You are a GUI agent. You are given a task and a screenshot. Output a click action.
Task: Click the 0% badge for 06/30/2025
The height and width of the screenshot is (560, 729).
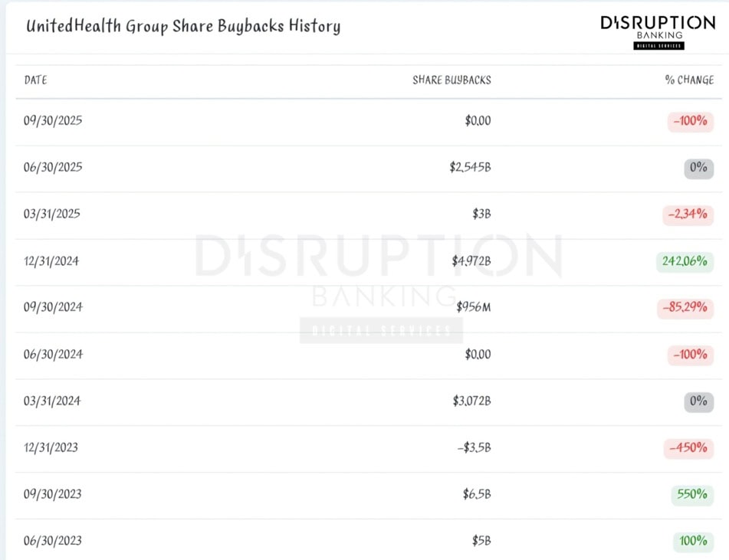click(698, 168)
